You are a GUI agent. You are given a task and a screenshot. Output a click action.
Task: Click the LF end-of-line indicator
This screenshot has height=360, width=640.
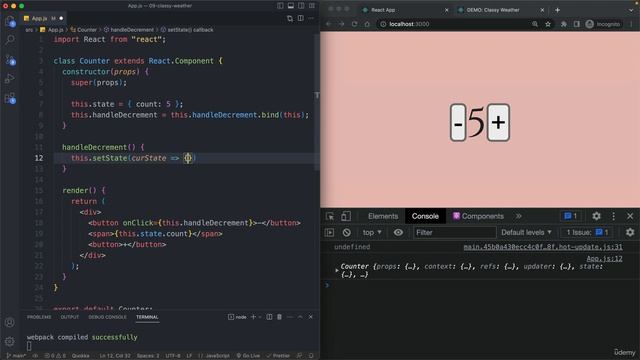189,356
